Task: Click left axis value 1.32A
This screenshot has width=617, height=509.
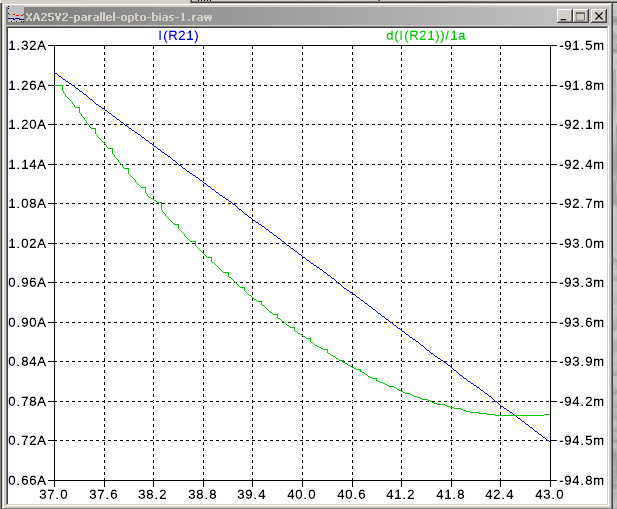Action: tap(27, 46)
